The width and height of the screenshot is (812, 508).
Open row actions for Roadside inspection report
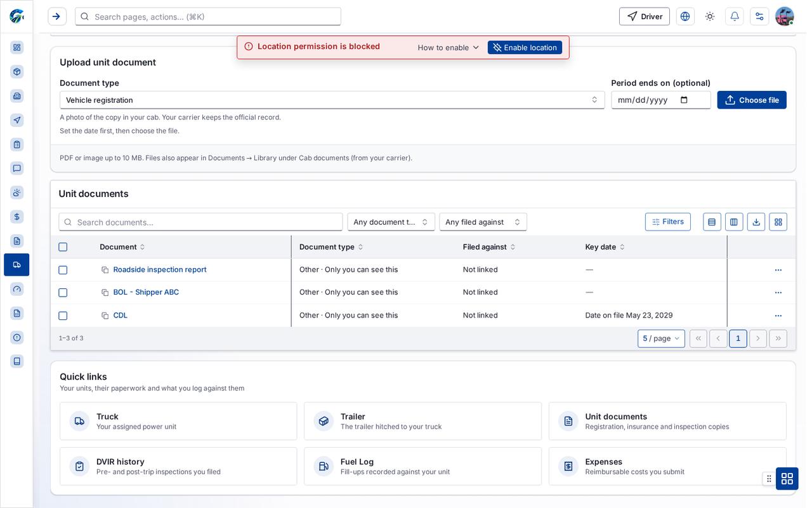point(778,270)
